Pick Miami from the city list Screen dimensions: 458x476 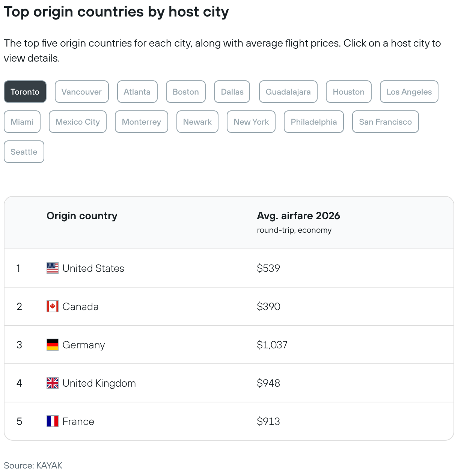(22, 122)
